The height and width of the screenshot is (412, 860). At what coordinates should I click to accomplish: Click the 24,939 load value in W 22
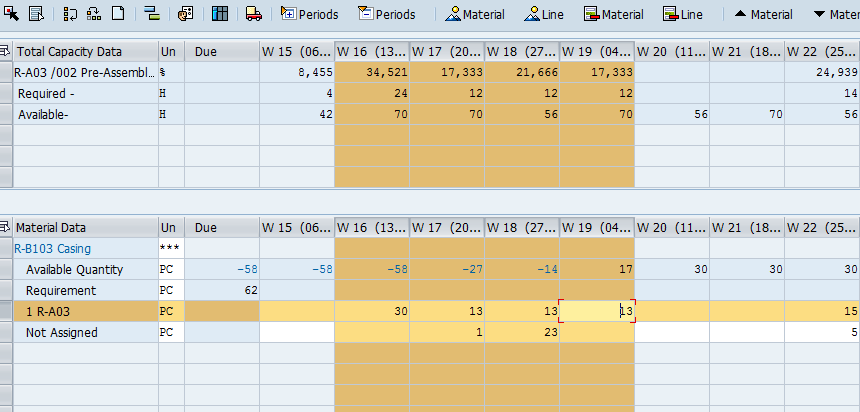[x=822, y=72]
